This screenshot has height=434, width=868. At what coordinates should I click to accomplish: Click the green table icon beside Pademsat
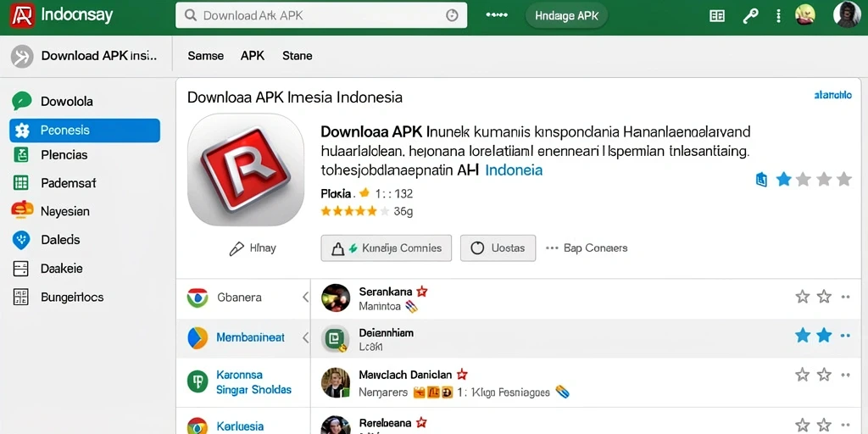coord(20,183)
